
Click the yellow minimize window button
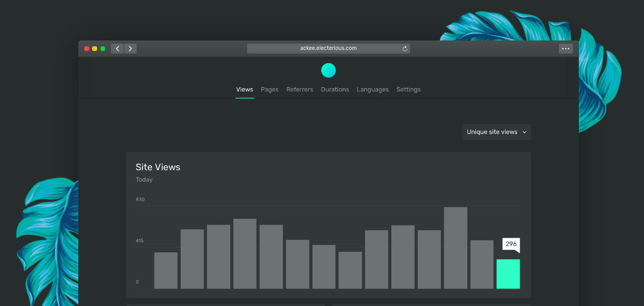click(95, 48)
